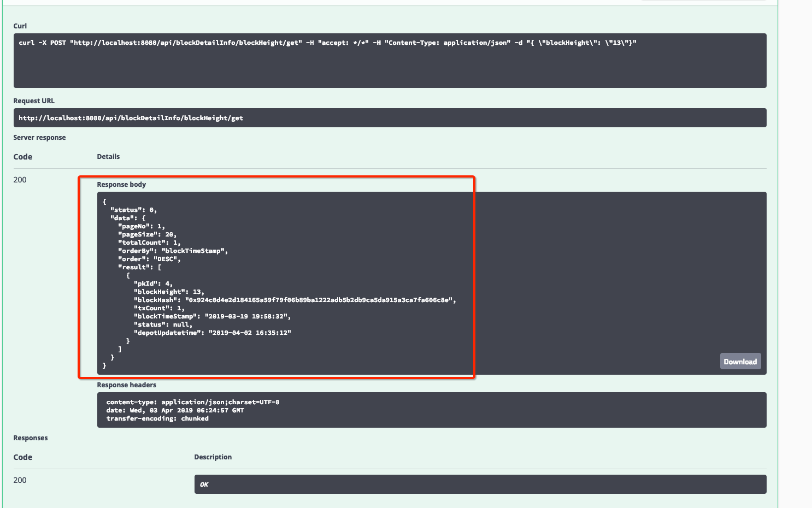The width and height of the screenshot is (812, 508).
Task: Click the 200 code under Responses
Action: [20, 480]
